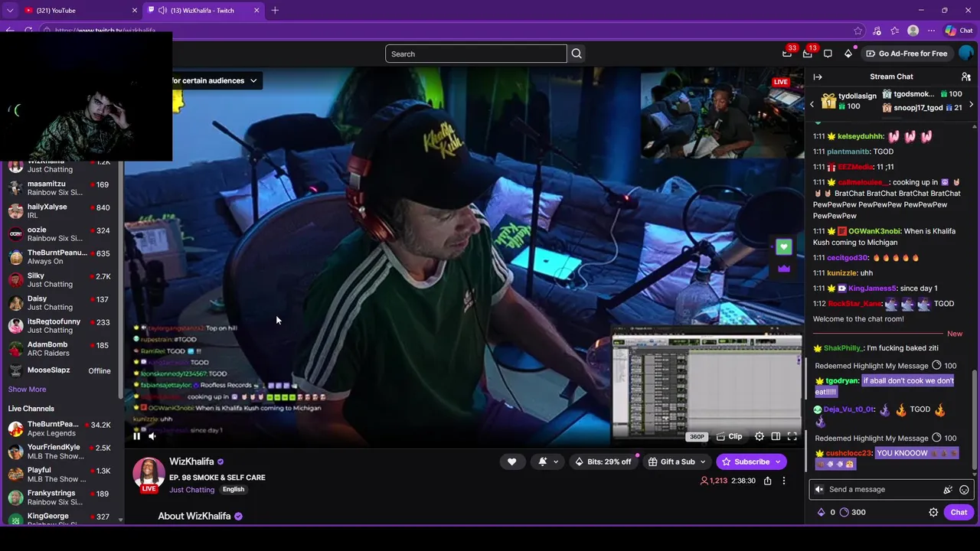Show previous gift leaderboard entry arrow
The width and height of the screenshot is (980, 551).
pos(812,104)
